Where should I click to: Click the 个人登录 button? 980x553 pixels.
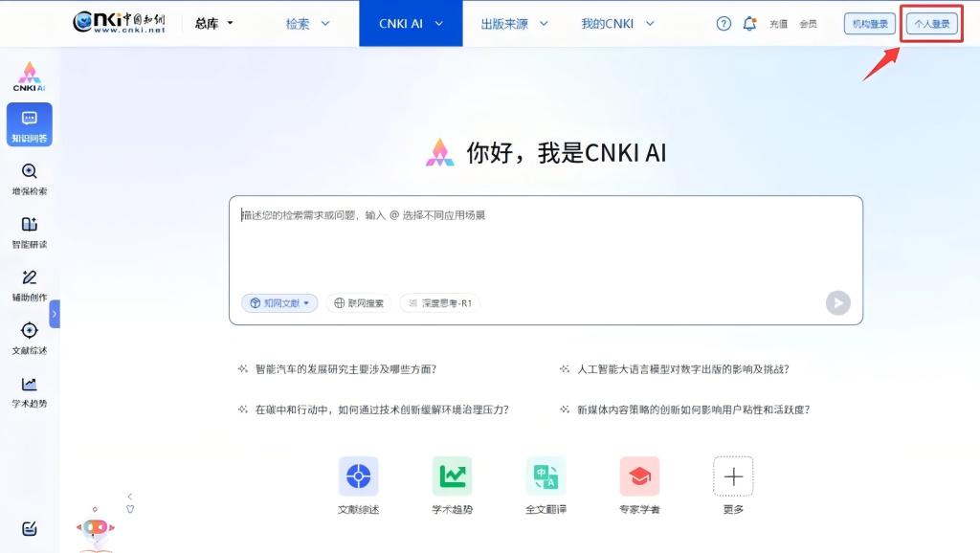point(931,24)
